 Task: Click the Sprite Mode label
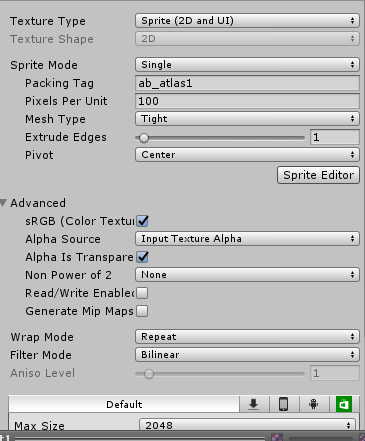(x=44, y=65)
